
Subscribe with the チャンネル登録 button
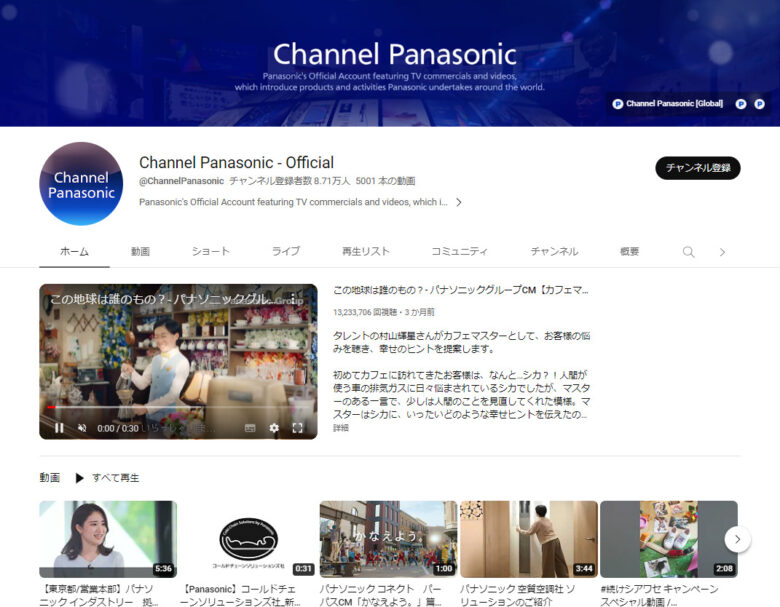click(x=697, y=168)
